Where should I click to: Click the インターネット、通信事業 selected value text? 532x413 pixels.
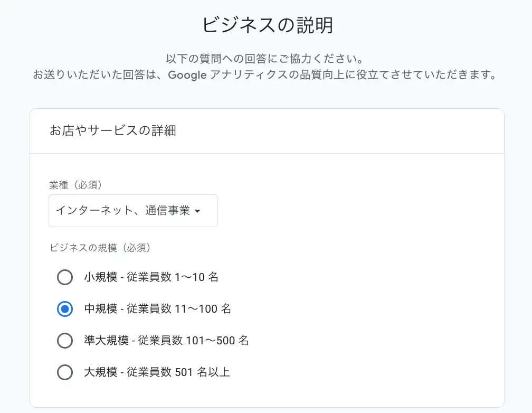(x=123, y=211)
